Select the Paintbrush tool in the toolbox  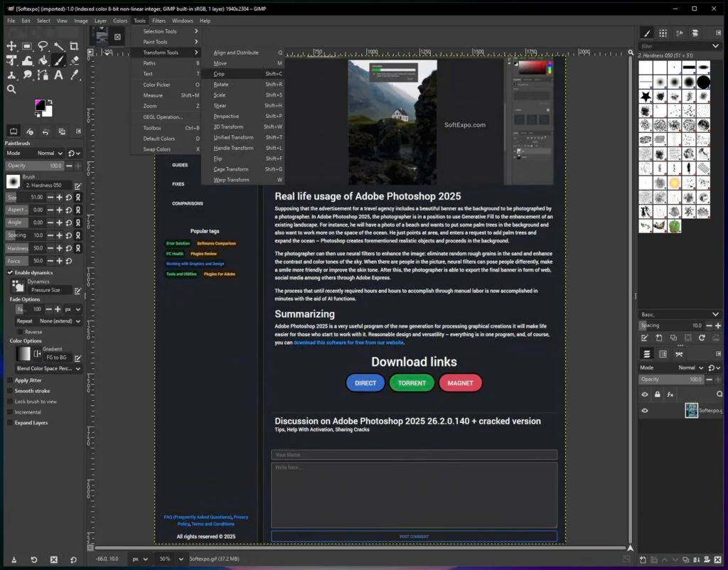[x=60, y=60]
